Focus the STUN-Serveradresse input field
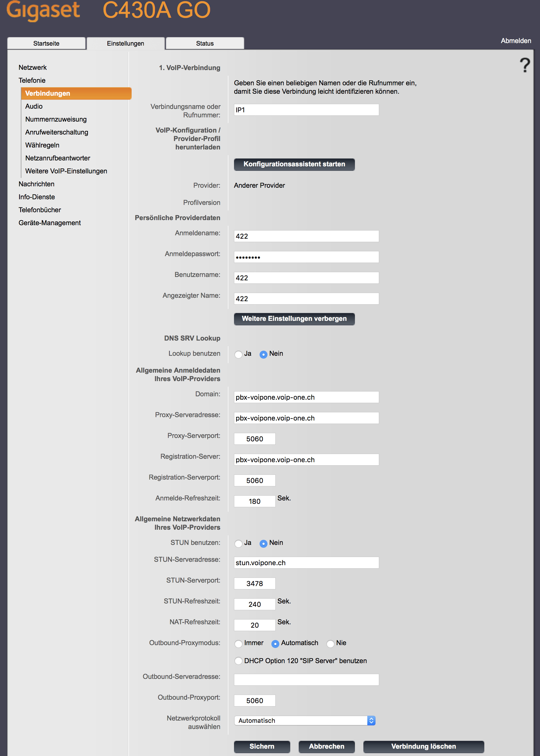540x756 pixels. [x=306, y=563]
